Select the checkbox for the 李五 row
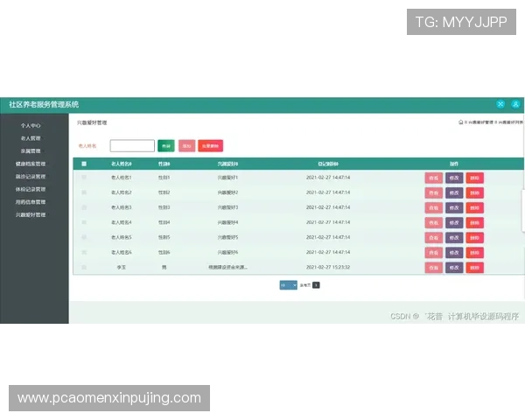 [84, 267]
